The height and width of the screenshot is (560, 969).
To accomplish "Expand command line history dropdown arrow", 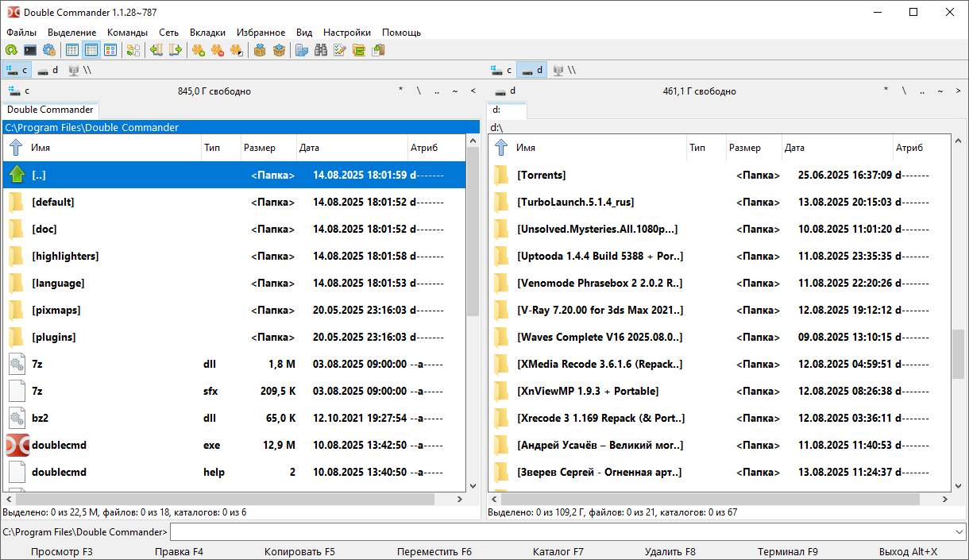I will pos(959,531).
